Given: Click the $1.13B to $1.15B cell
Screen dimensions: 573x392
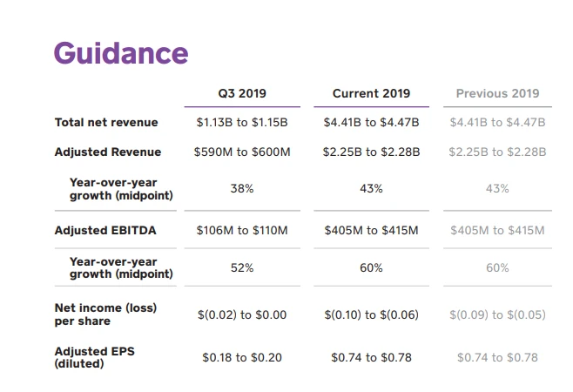Looking at the screenshot, I should [x=241, y=123].
